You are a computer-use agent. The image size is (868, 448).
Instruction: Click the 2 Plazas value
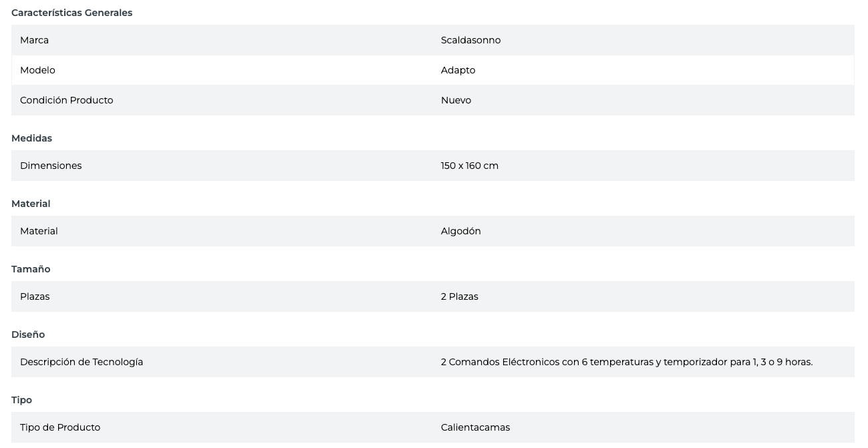tap(459, 296)
